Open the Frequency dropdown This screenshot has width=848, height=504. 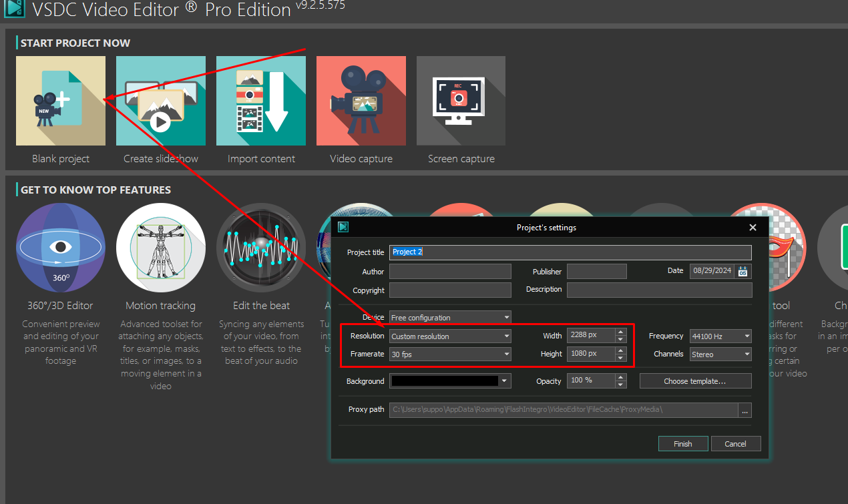click(x=720, y=336)
